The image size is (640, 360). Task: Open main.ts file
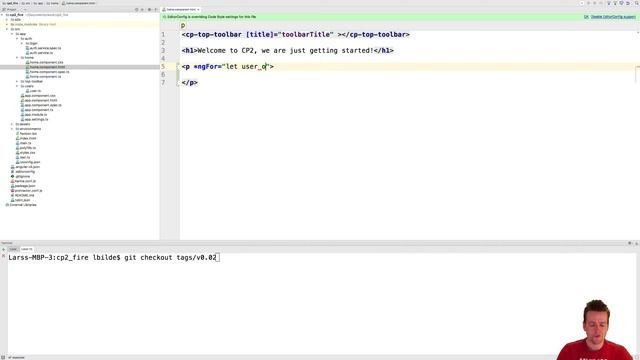[25, 143]
